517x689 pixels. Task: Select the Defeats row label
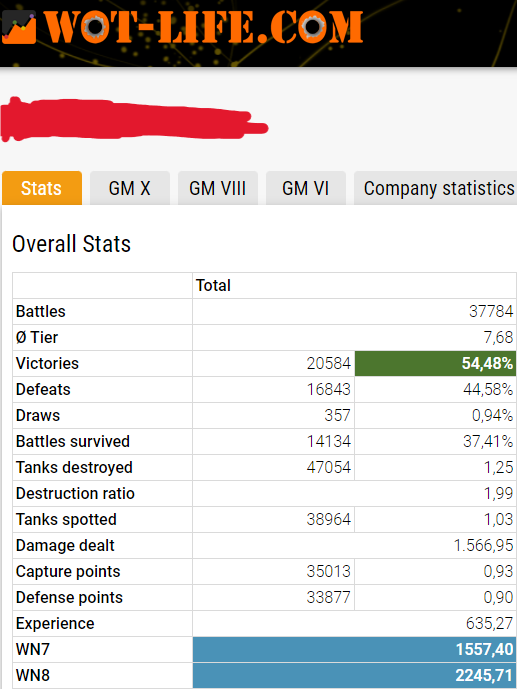point(43,389)
